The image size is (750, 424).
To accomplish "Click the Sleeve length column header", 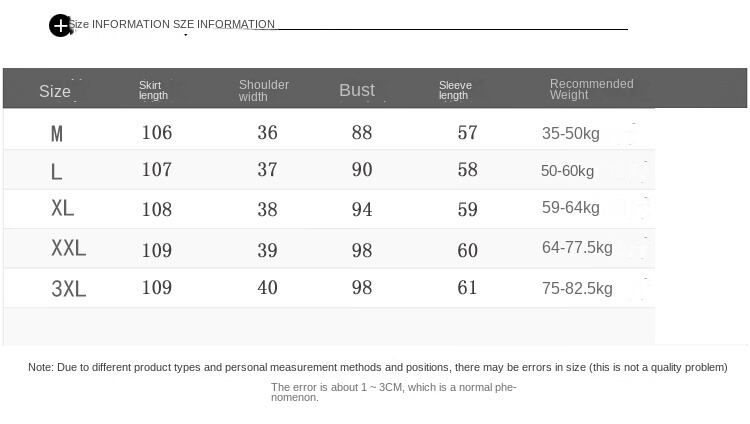I will coord(455,91).
